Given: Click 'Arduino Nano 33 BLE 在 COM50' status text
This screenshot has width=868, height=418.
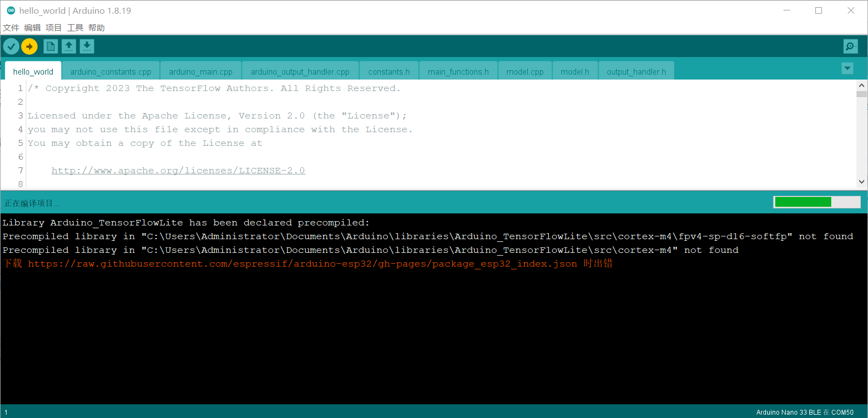Looking at the screenshot, I should 805,412.
